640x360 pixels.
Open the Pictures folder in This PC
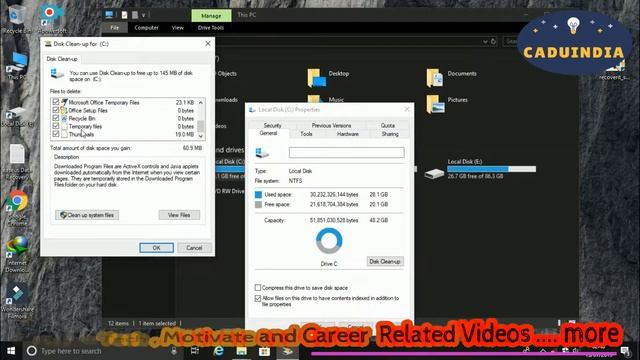coord(447,104)
